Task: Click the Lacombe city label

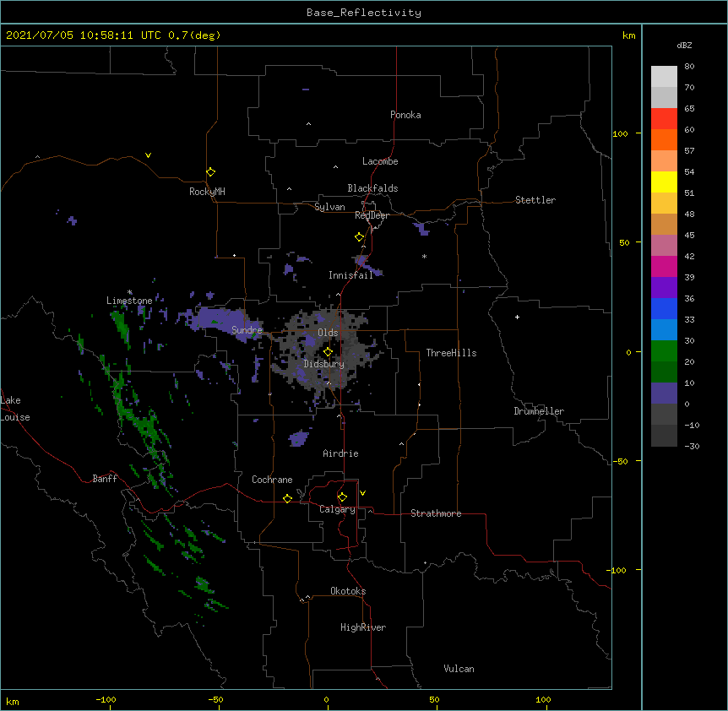Action: (380, 161)
